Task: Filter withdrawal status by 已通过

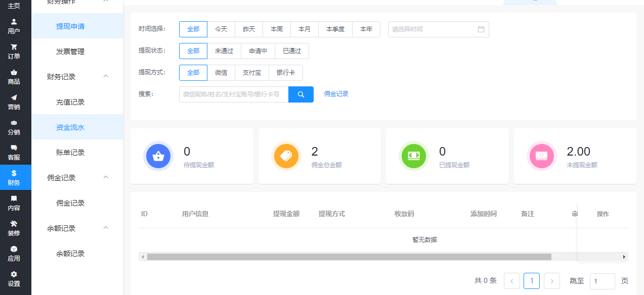Action: tap(292, 51)
